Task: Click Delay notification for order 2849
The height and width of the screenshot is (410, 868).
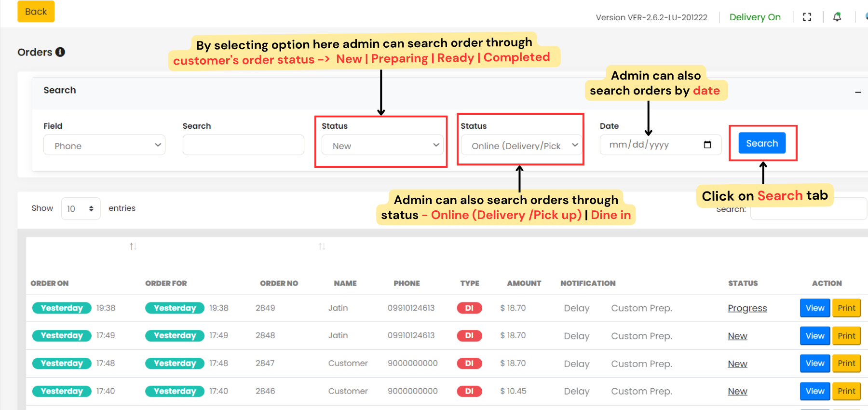Action: click(x=577, y=308)
